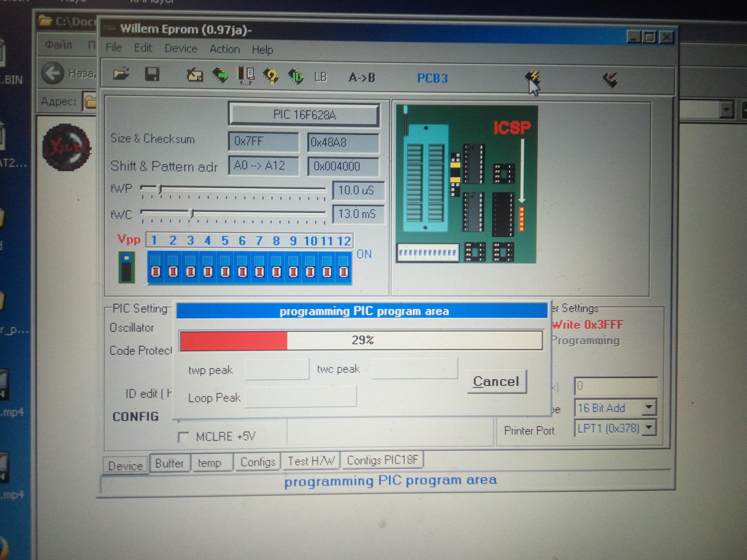Click the Open file folder icon
747x560 pixels.
pyautogui.click(x=121, y=74)
